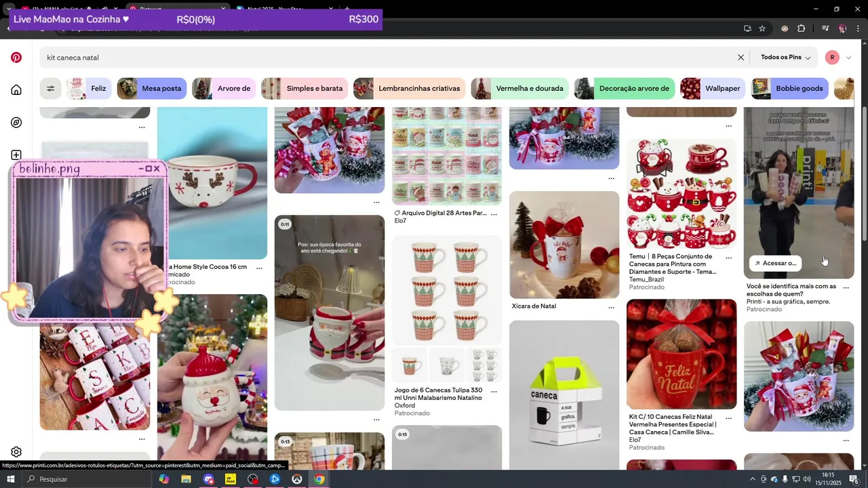Open the yellow caneca box pin image
The image size is (868, 488).
coord(564,394)
